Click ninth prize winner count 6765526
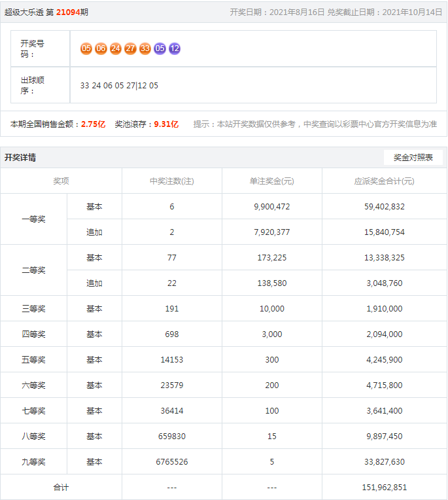 pos(172,462)
